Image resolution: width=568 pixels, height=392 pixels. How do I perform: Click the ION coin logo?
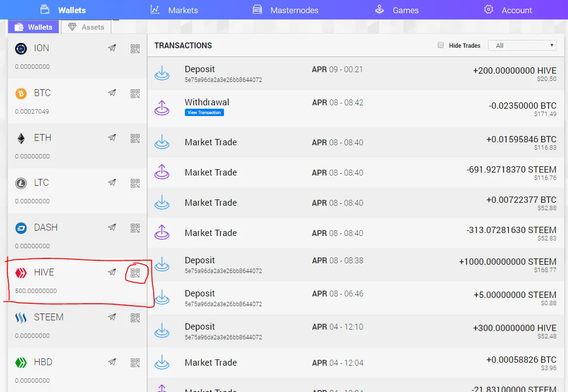point(21,48)
